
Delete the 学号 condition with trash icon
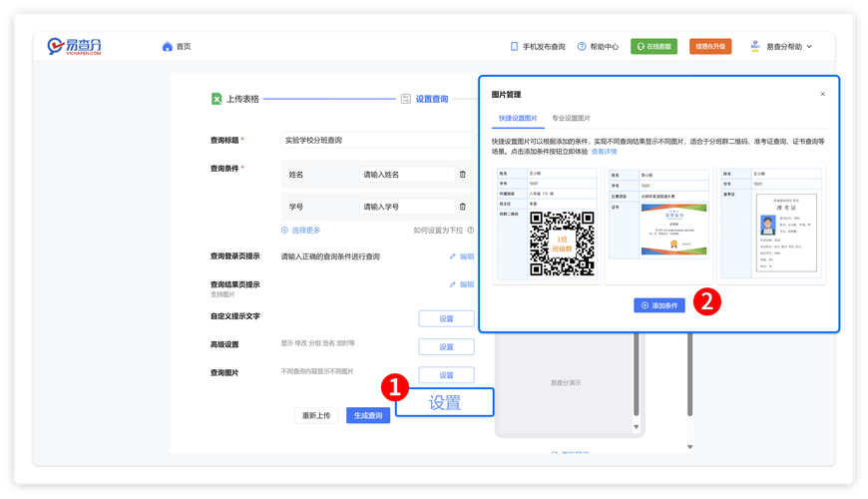pyautogui.click(x=463, y=207)
